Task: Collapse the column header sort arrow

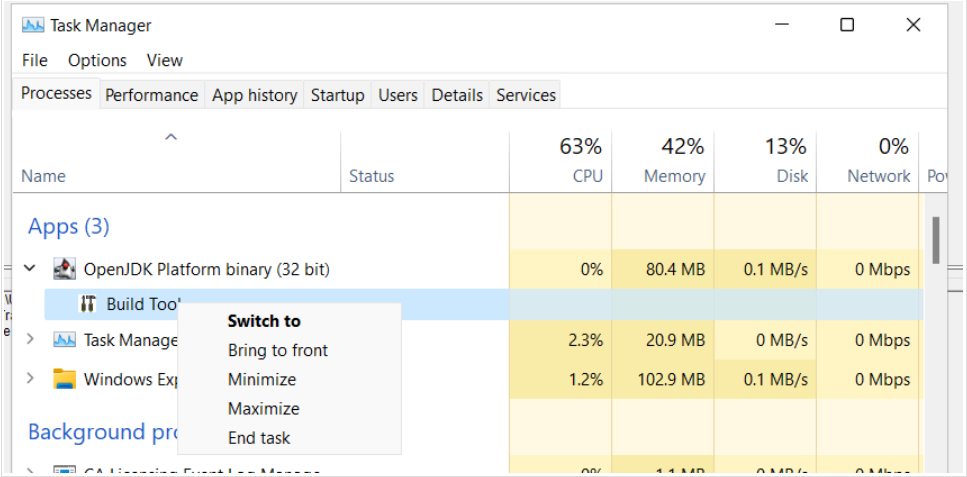Action: [x=171, y=137]
